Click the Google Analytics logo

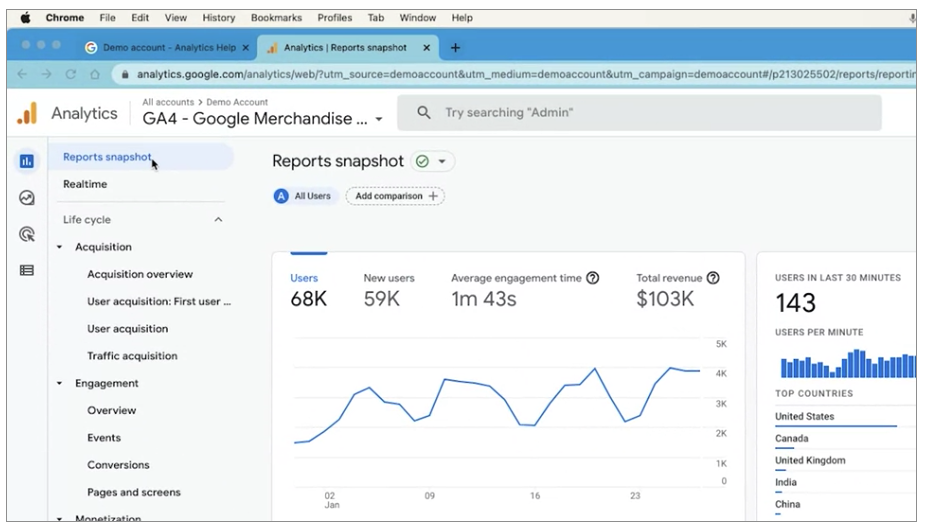pos(27,113)
